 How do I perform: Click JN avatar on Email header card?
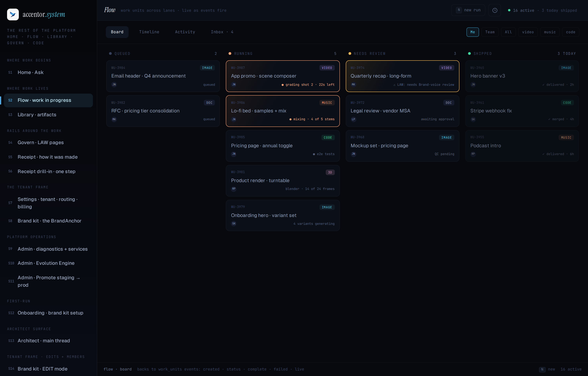coord(114,84)
